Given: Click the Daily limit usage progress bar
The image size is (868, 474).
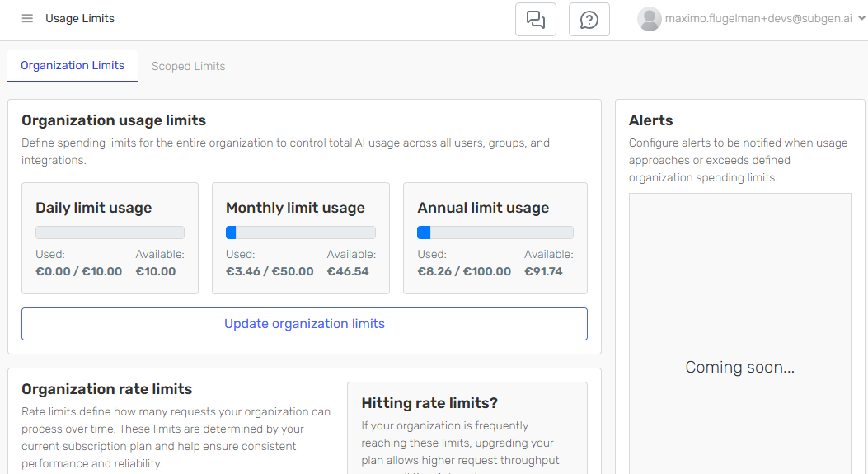Looking at the screenshot, I should (x=110, y=232).
